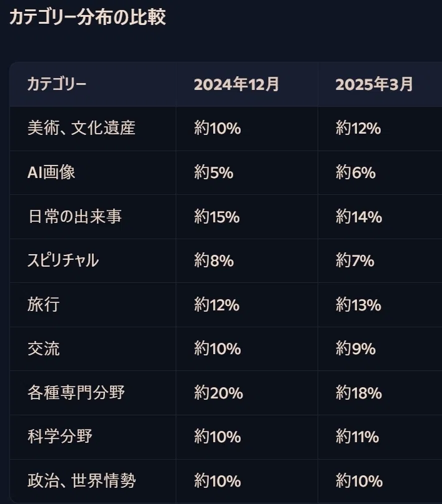Image resolution: width=442 pixels, height=504 pixels.
Task: Select the 旅行 row label
Action: pos(43,304)
